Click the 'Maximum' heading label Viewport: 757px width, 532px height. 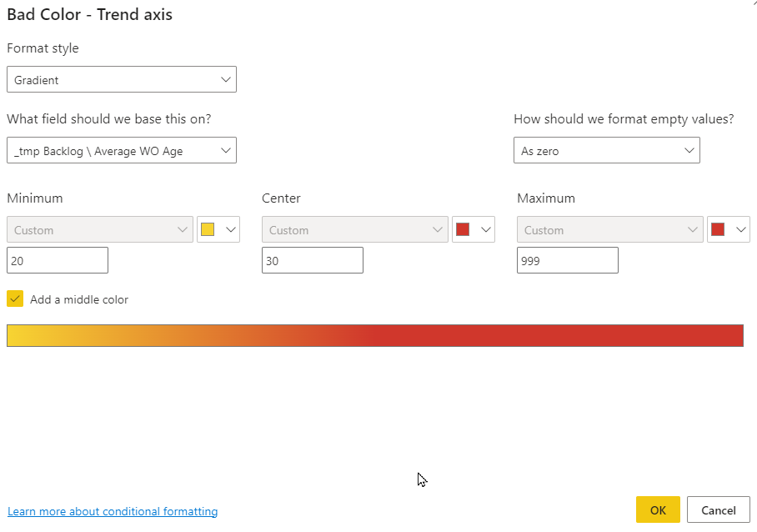point(546,198)
